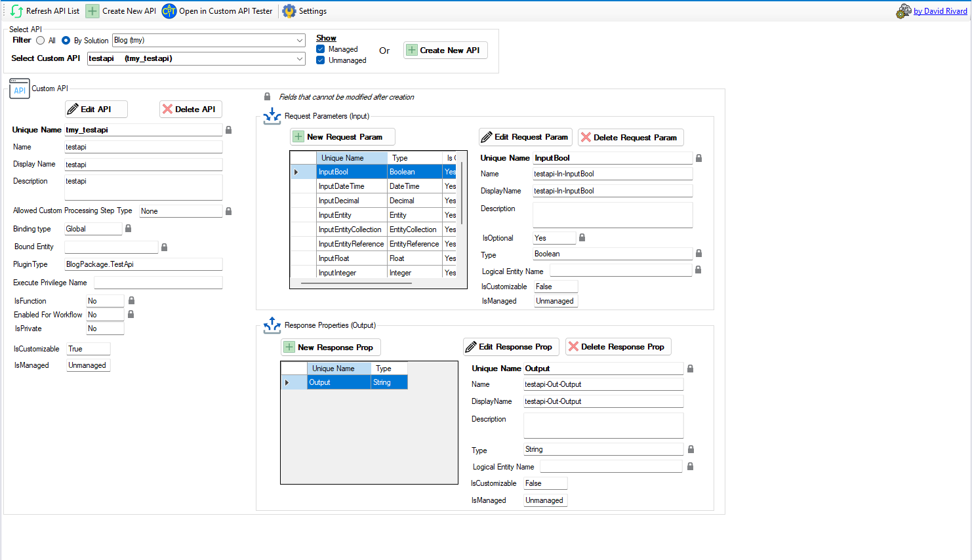Click Edit Response Prop button
This screenshot has width=972, height=560.
[511, 347]
